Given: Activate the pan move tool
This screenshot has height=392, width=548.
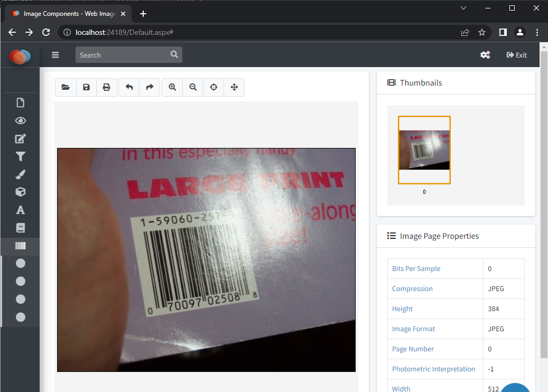Looking at the screenshot, I should [x=234, y=87].
